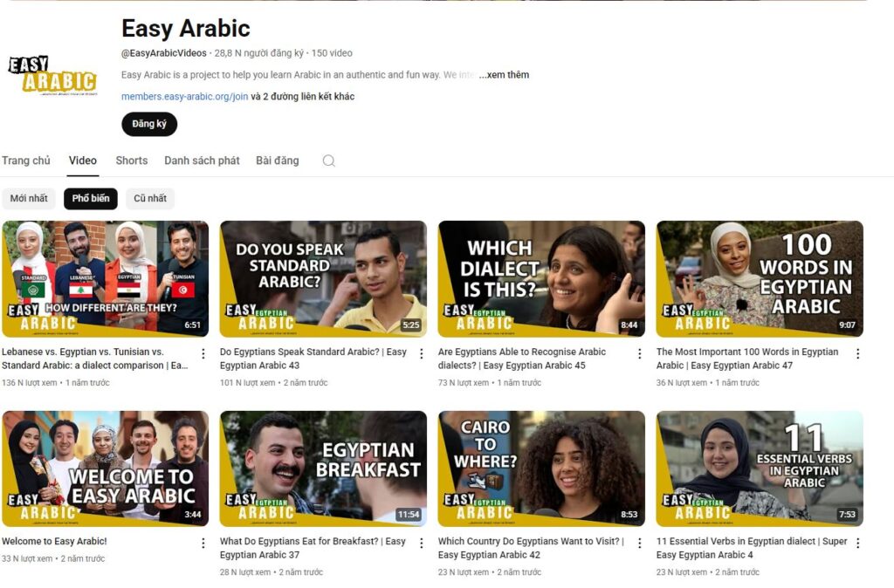Screen dimensions: 894x588
Task: Open options menu for Egyptian Breakfast video
Action: coord(422,543)
